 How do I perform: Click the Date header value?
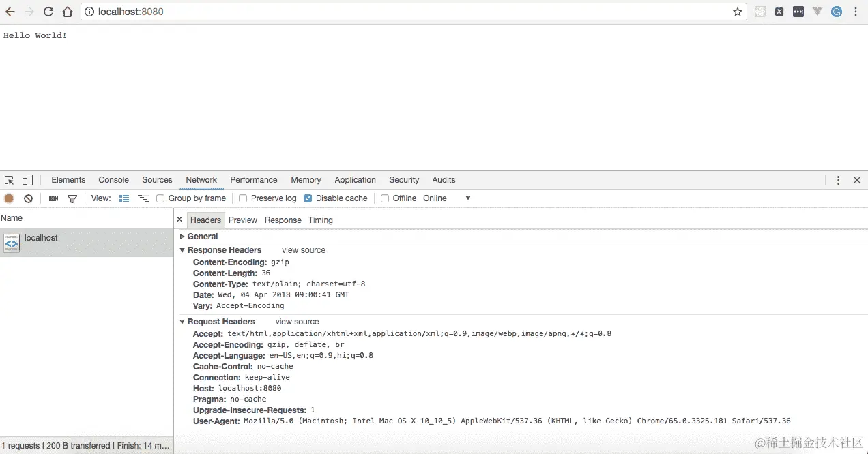(x=283, y=295)
